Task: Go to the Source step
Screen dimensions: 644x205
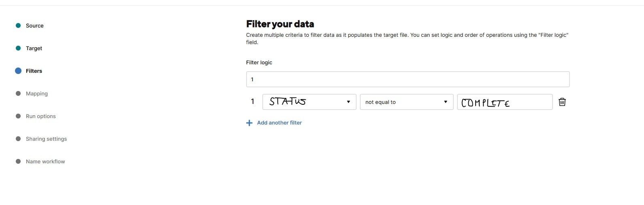Action: [x=35, y=25]
